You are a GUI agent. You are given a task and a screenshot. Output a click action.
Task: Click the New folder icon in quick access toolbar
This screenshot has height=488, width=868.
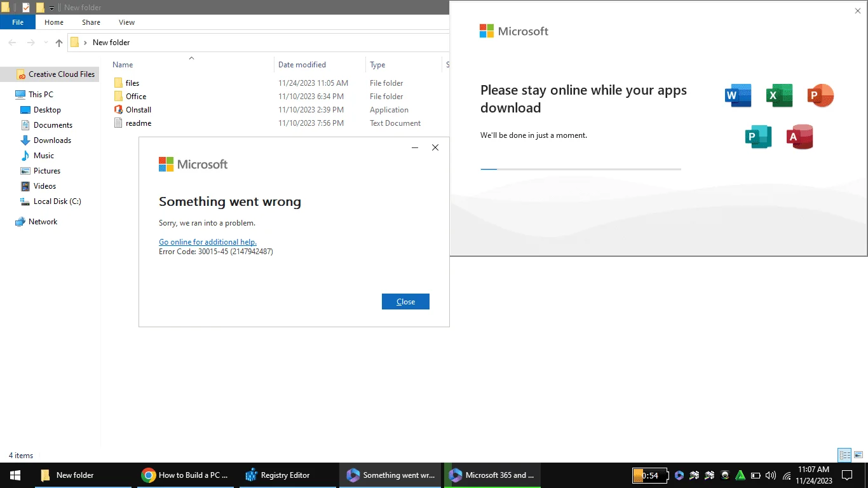[x=40, y=8]
